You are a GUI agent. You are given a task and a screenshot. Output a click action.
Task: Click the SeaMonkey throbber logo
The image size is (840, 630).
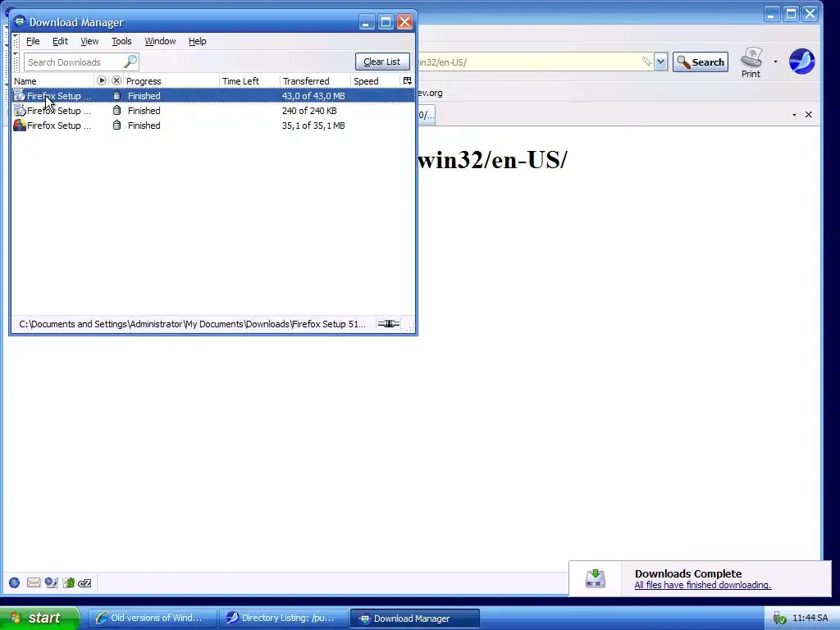[801, 61]
